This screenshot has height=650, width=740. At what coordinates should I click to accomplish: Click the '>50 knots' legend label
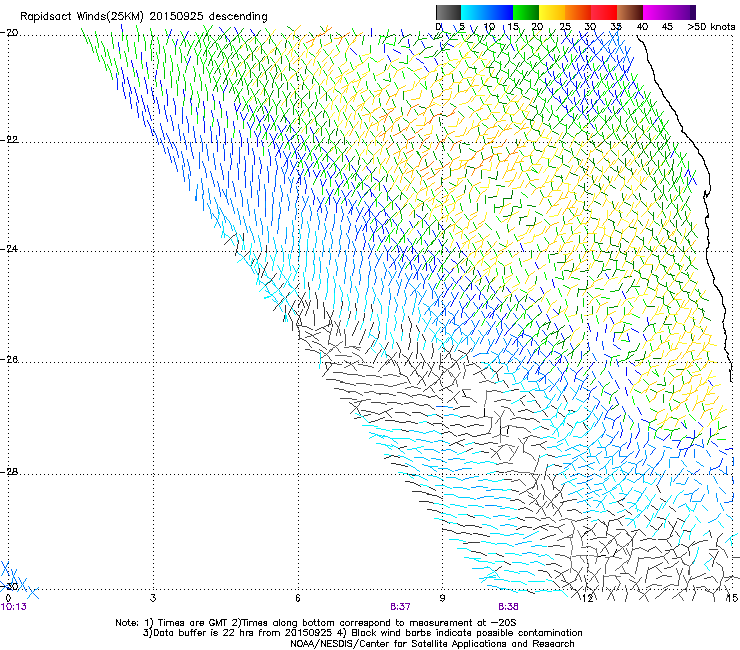711,27
